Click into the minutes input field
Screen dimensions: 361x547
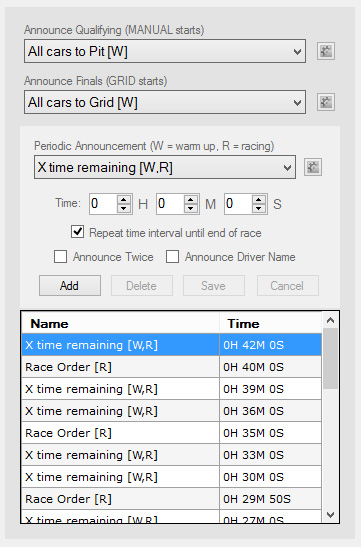tap(171, 204)
